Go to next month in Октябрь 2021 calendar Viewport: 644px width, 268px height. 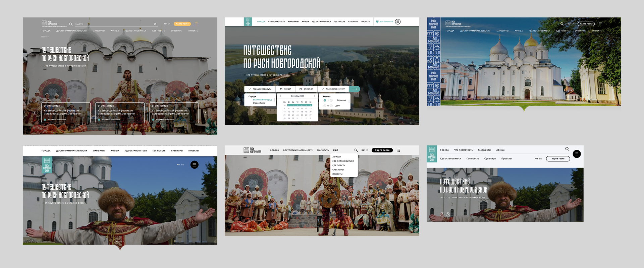coord(314,96)
